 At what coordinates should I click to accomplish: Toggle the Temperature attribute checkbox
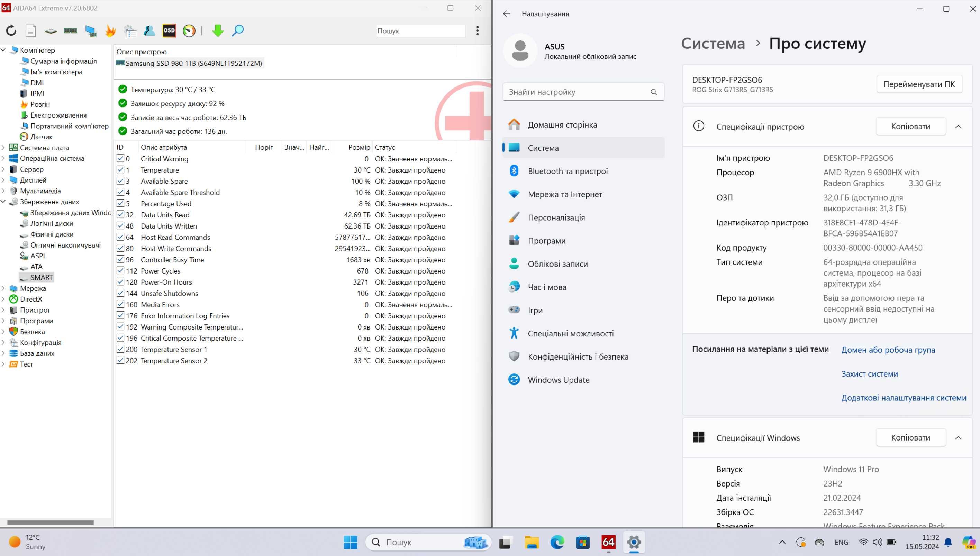click(x=120, y=169)
